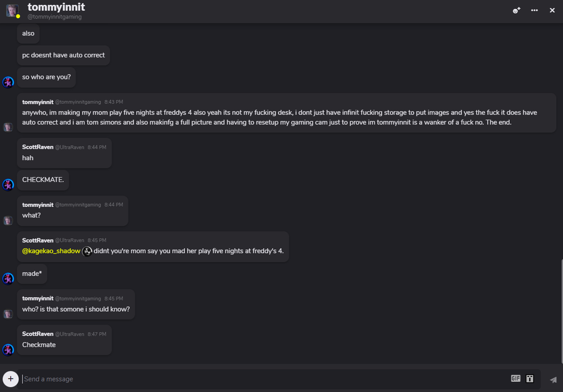Screen dimensions: 563x392
Task: Open the gift icon in message bar
Action: pos(530,378)
